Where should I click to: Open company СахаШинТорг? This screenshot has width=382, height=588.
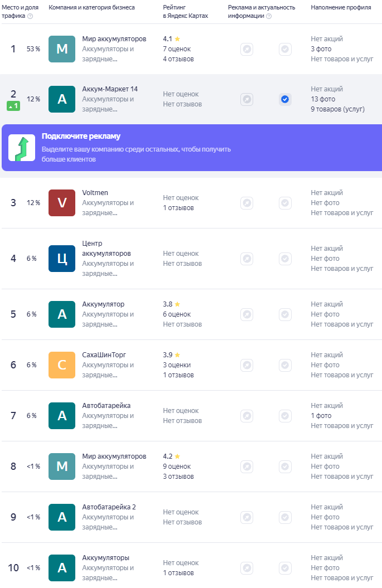coord(104,354)
